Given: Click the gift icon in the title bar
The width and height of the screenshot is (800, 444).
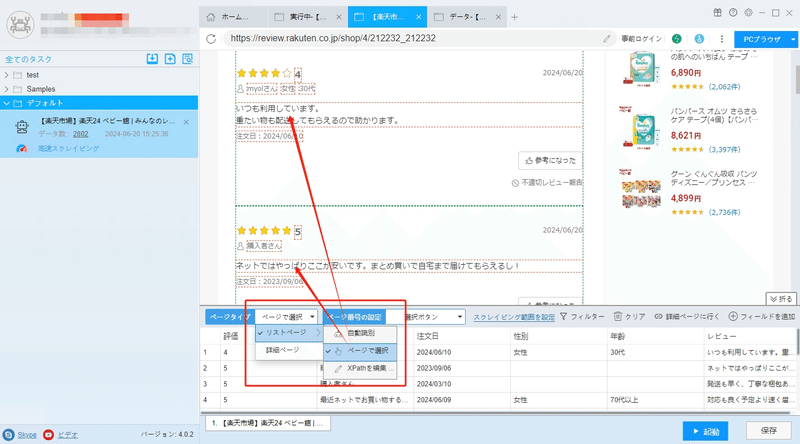Looking at the screenshot, I should point(717,13).
